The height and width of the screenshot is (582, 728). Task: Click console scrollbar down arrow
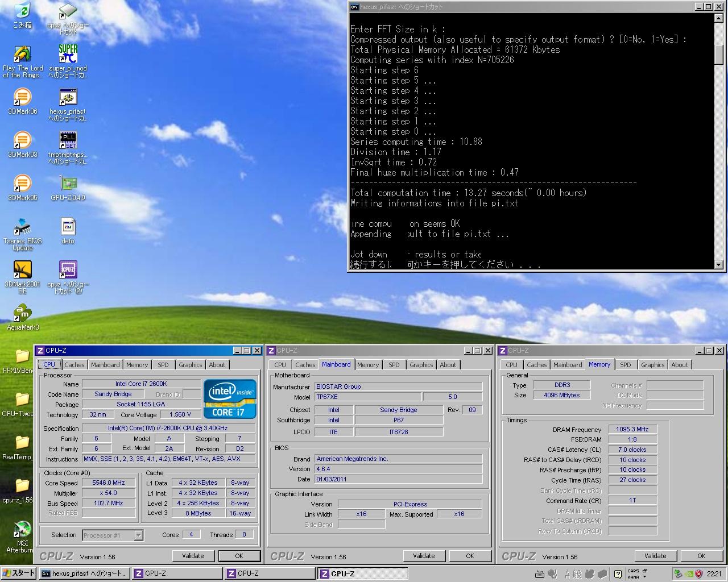(x=718, y=264)
